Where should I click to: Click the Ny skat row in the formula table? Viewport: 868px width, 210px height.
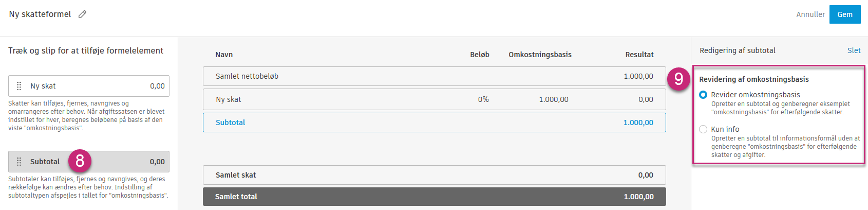click(434, 99)
